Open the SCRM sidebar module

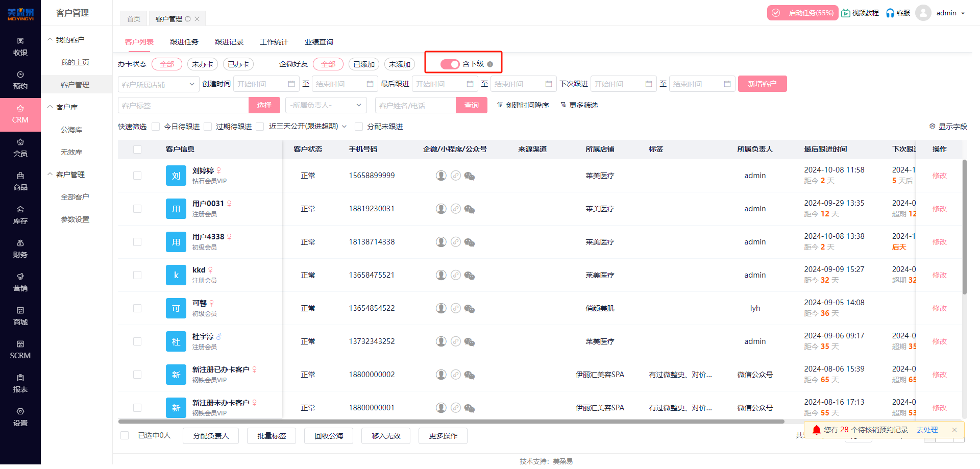point(20,350)
